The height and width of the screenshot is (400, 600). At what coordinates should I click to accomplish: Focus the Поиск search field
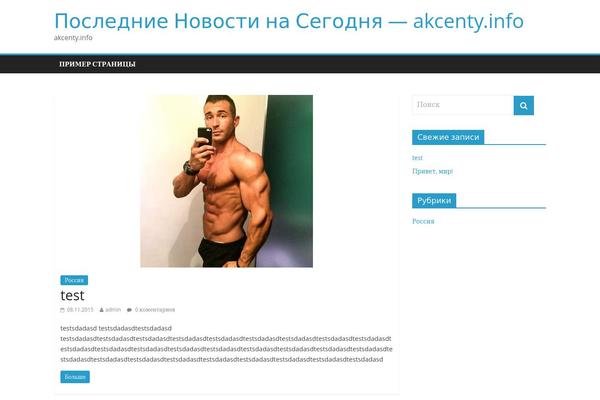(x=463, y=105)
